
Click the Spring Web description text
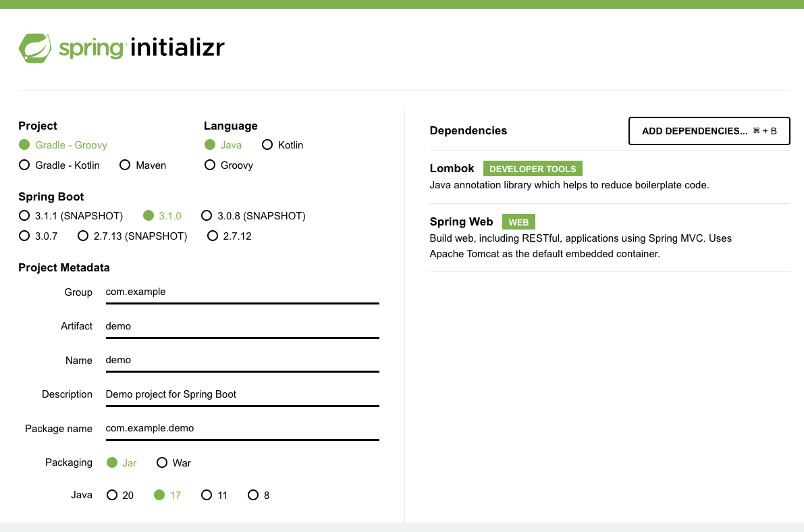(581, 246)
